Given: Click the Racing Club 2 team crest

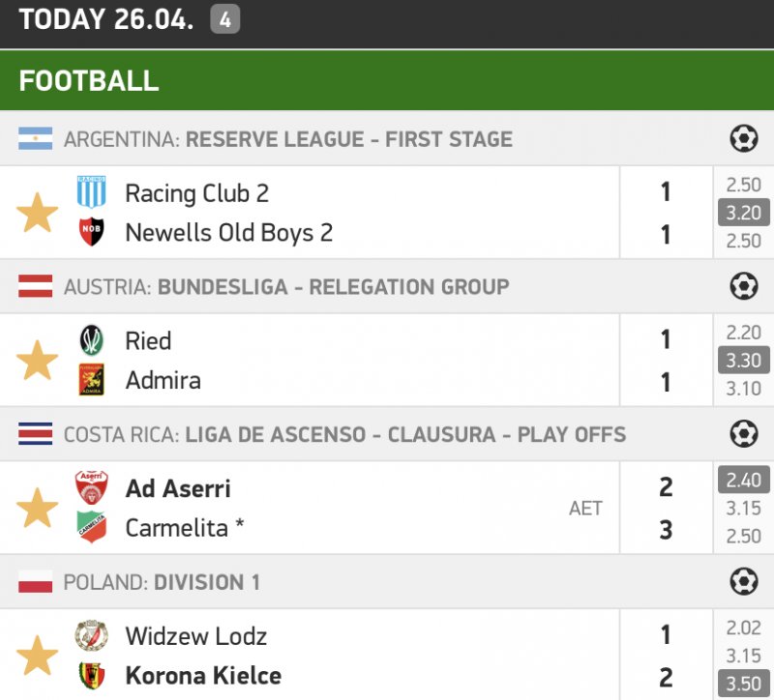Looking at the screenshot, I should tap(92, 192).
